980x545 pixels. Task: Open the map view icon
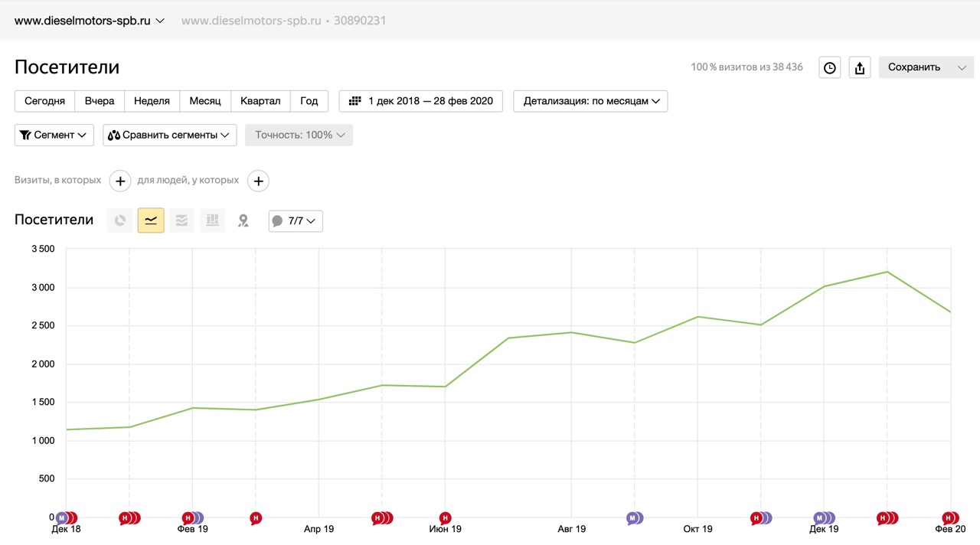[243, 220]
